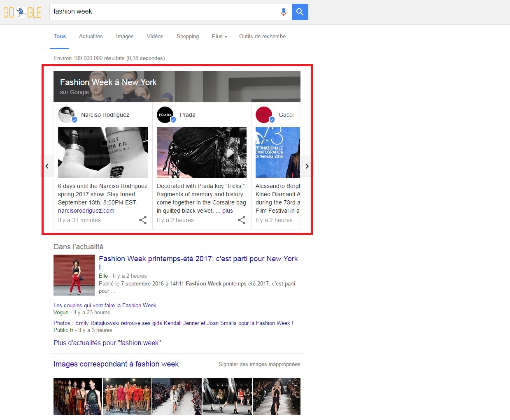Open the Shopping tab
This screenshot has width=510, height=420.
coord(188,37)
